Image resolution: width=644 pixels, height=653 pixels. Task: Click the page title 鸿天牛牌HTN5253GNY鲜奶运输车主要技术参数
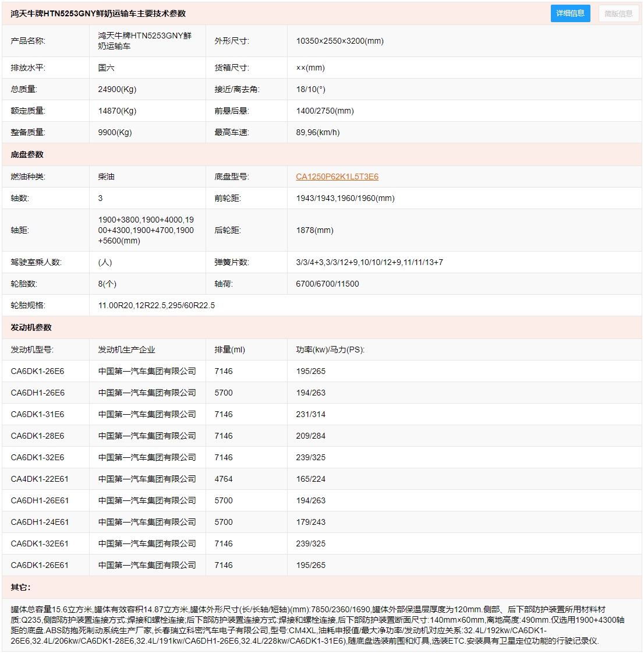98,13
